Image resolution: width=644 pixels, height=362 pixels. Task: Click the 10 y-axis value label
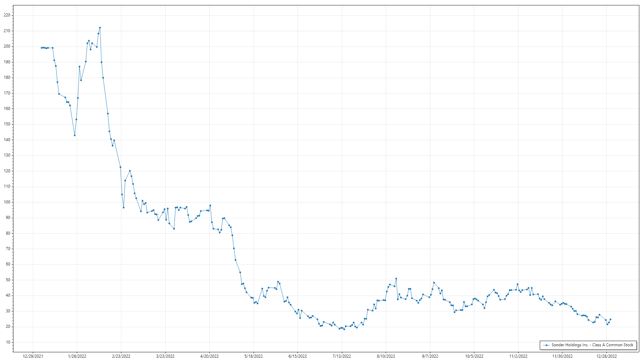8,342
